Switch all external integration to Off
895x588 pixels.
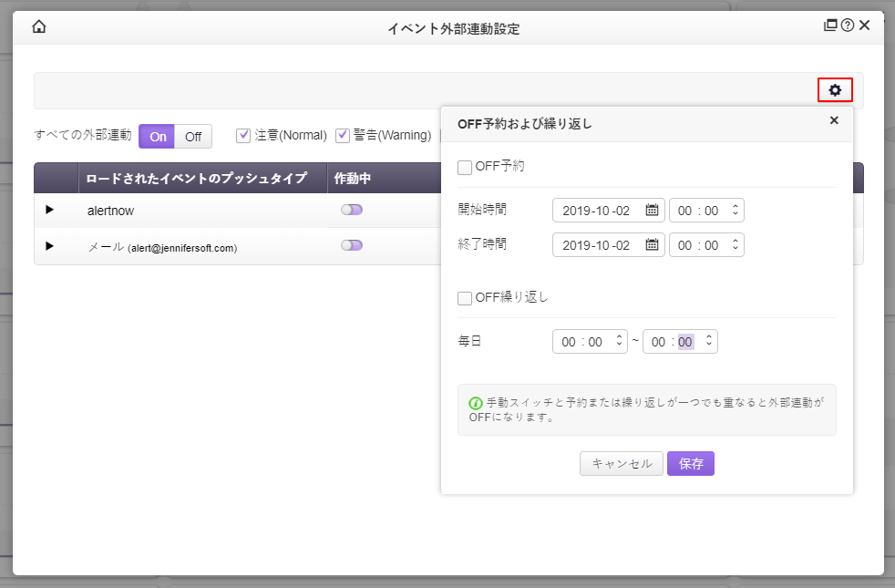click(193, 137)
